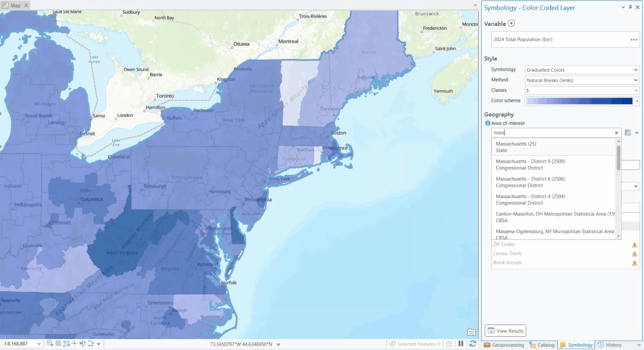Screen dimensions: 644x350
Task: Open the map scale dropdown
Action: pyautogui.click(x=39, y=344)
